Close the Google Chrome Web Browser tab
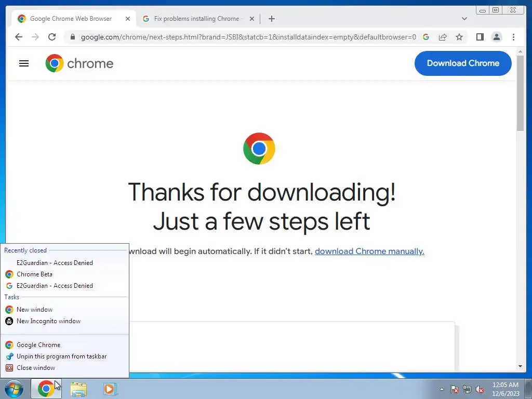The image size is (532, 399). (x=128, y=19)
